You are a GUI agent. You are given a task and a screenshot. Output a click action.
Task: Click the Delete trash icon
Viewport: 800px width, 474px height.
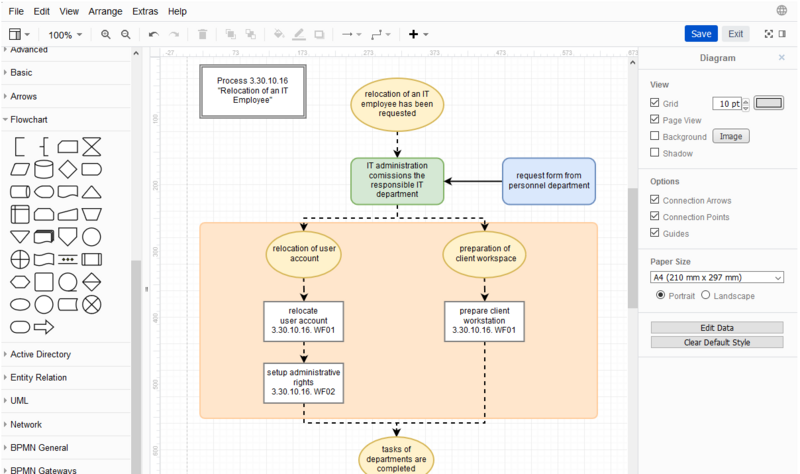coord(203,34)
